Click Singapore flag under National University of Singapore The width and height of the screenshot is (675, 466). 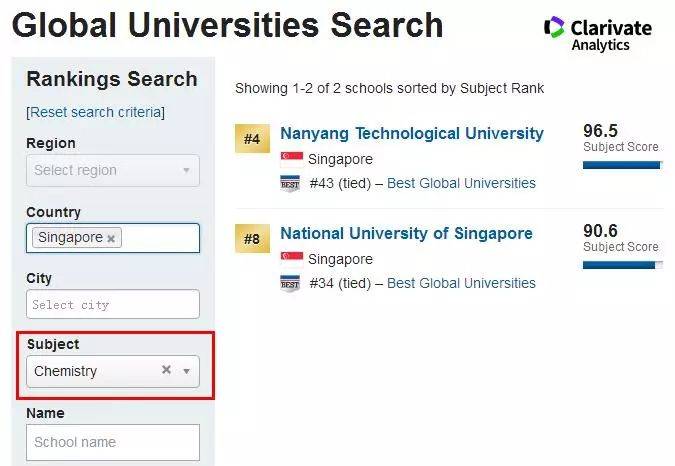(x=291, y=259)
